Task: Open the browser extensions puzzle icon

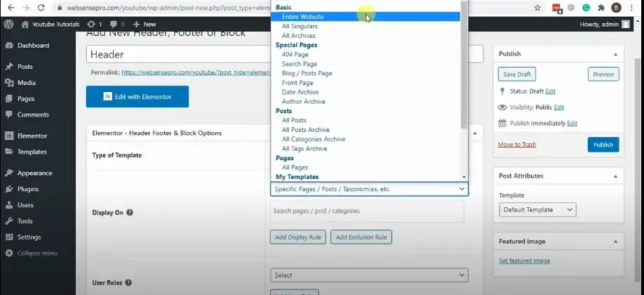Action: click(x=601, y=8)
